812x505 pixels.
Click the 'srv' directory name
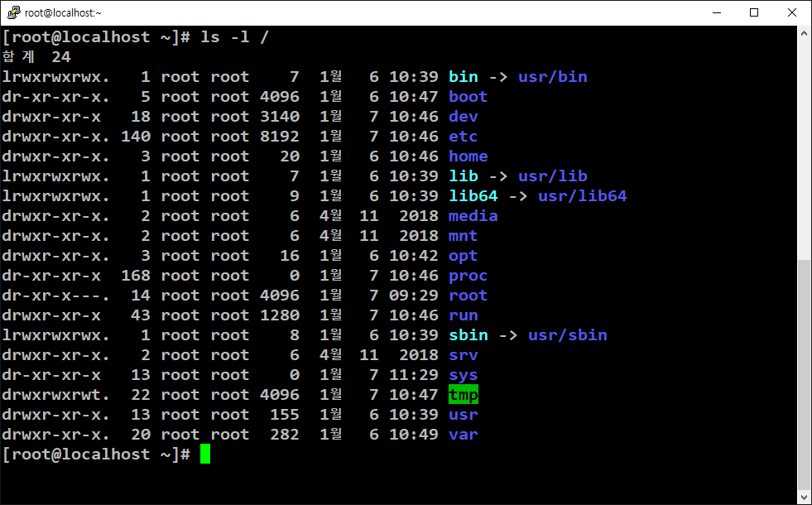463,355
